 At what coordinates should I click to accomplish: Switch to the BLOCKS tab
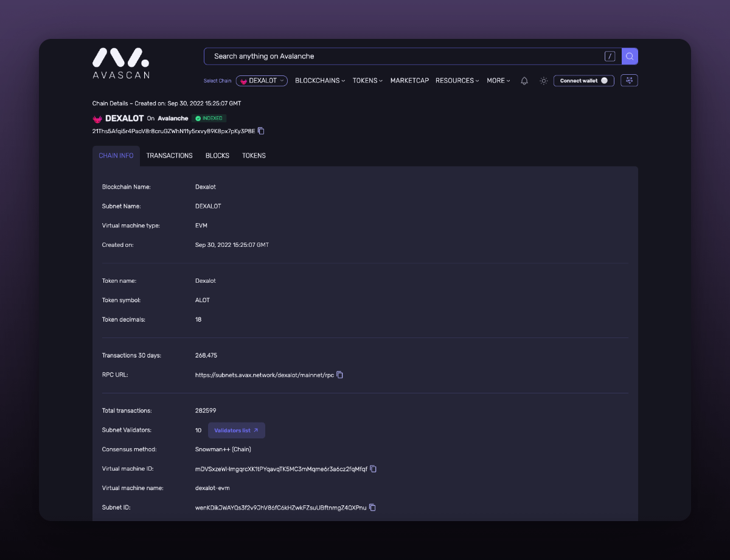click(x=217, y=156)
